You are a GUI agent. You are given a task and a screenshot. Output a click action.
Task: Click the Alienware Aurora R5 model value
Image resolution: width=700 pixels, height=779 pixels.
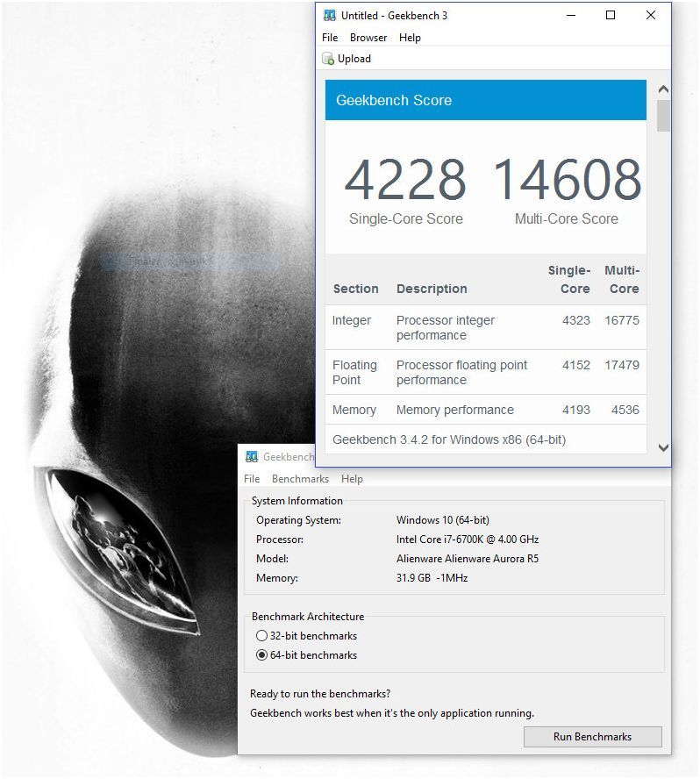pos(468,559)
